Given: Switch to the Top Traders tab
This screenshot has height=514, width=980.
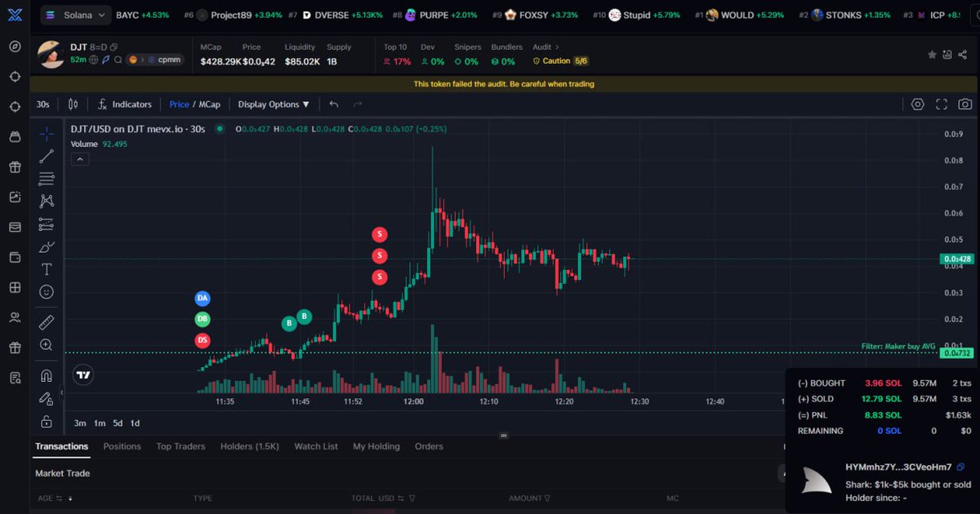Looking at the screenshot, I should [x=180, y=446].
